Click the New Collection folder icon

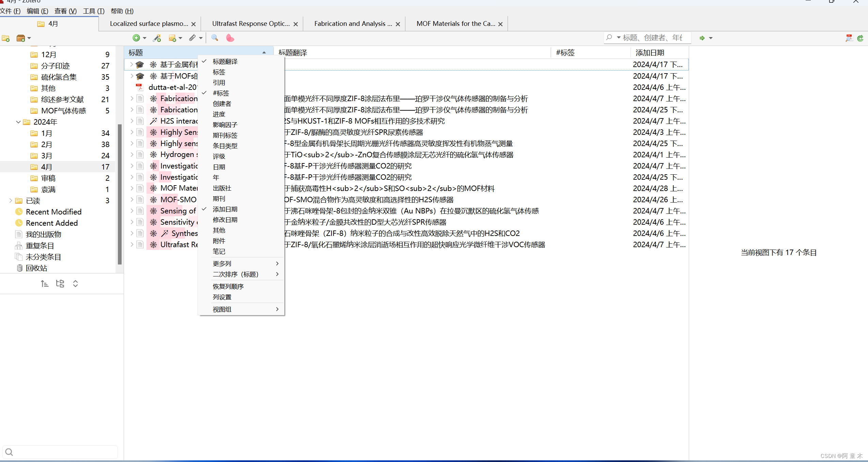(6, 38)
